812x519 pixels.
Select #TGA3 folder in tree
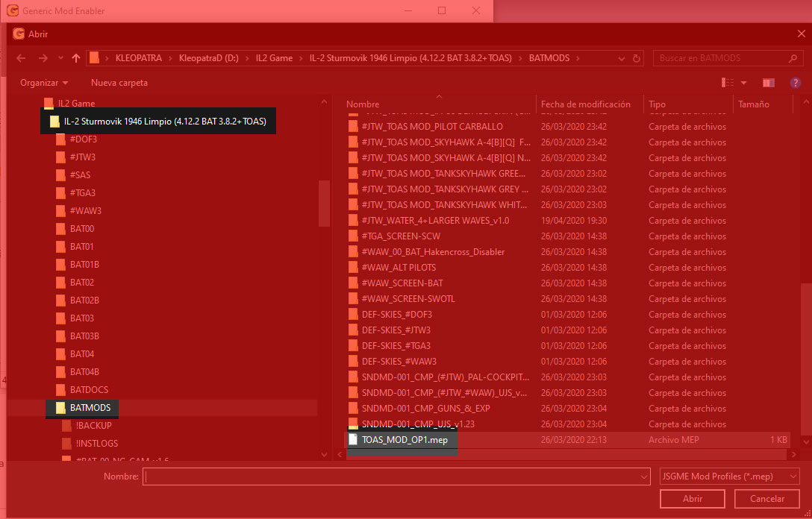(82, 193)
